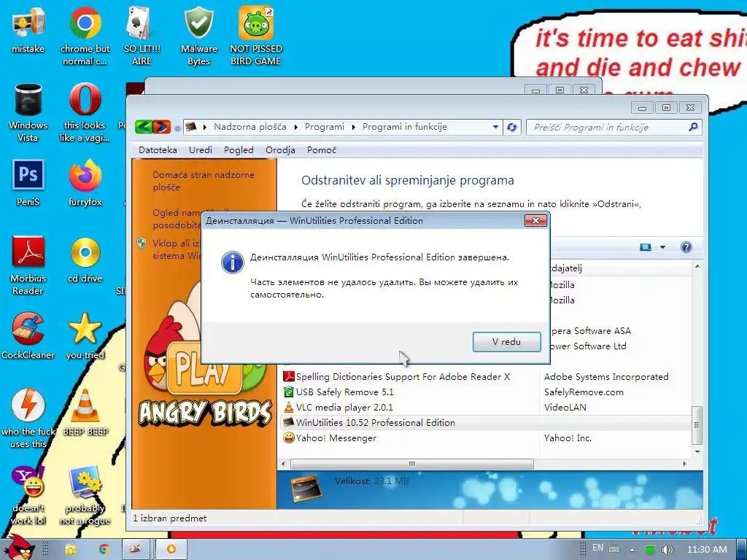Click the horizontal scrollbar right arrow
Screen dimensions: 747x560
coord(685,464)
